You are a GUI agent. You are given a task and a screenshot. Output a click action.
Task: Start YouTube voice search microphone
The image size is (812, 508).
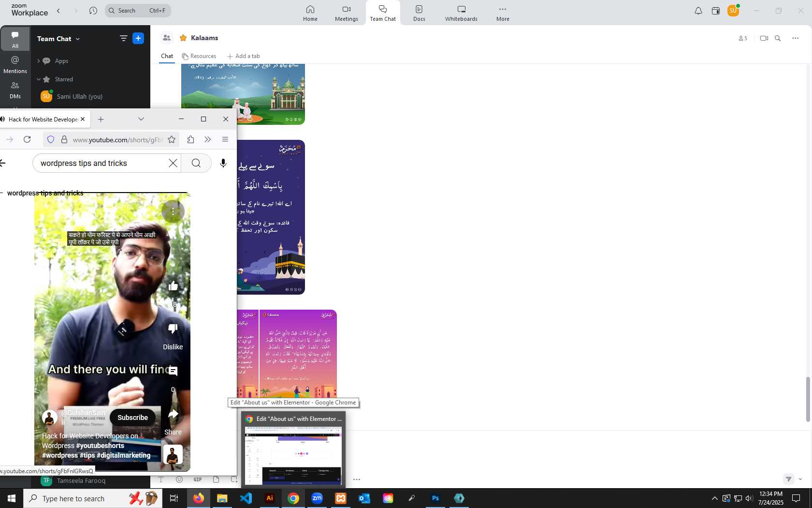(x=223, y=163)
